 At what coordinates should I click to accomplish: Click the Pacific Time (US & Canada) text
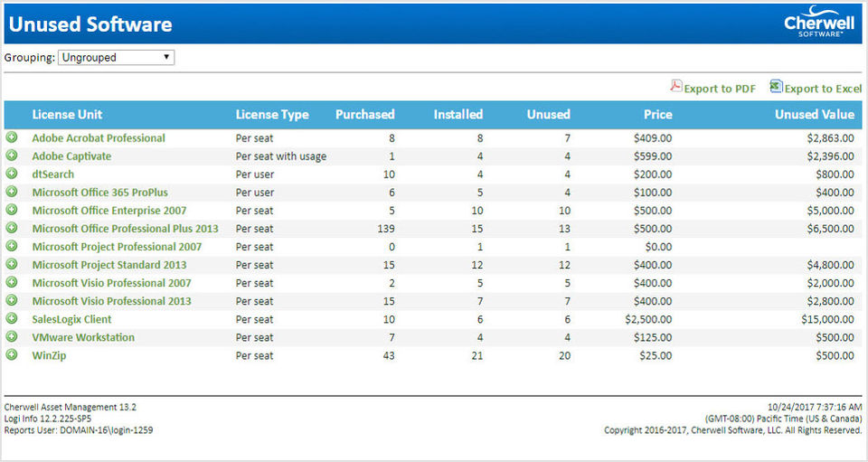[783, 419]
